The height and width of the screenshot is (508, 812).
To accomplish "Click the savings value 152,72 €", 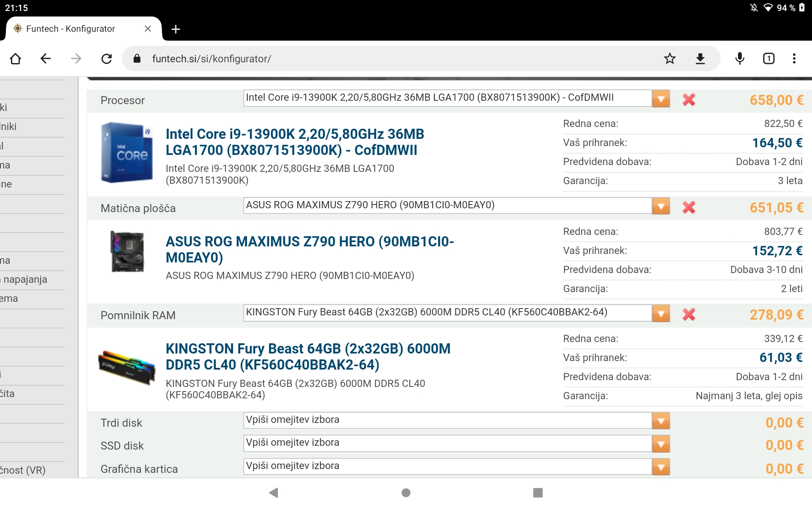I will (x=777, y=251).
